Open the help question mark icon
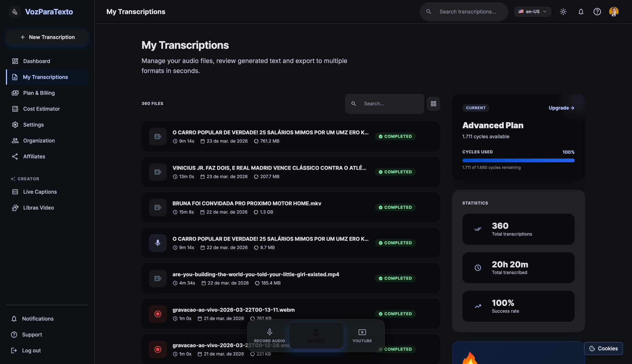This screenshot has width=632, height=364. (x=597, y=12)
